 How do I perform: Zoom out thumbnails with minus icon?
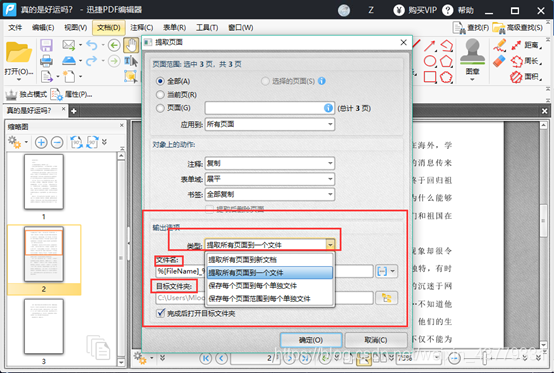(57, 142)
